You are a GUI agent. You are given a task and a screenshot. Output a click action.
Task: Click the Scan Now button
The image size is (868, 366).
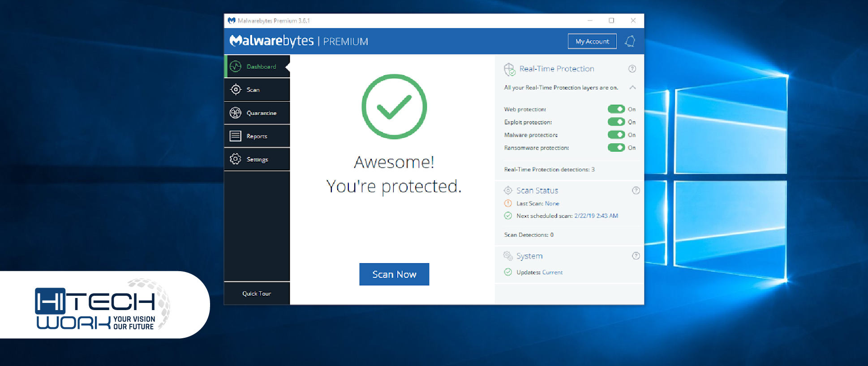394,274
